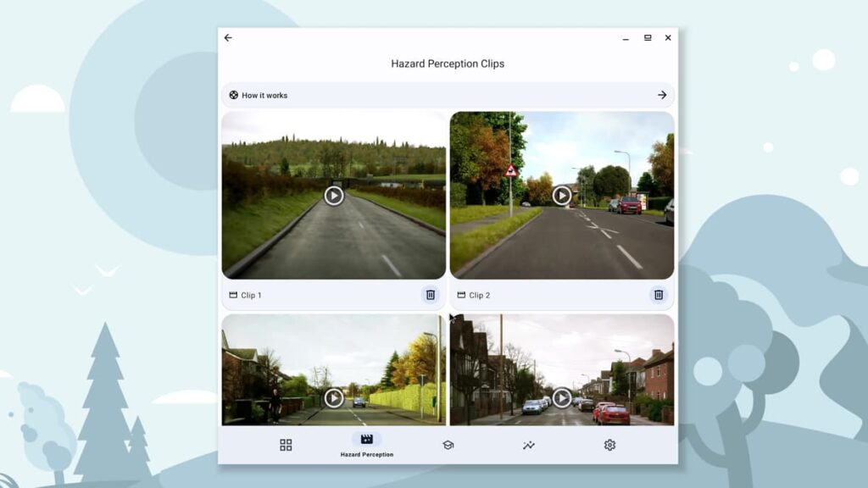Delete Clip 2 with its trash icon
The height and width of the screenshot is (488, 868).
(658, 295)
